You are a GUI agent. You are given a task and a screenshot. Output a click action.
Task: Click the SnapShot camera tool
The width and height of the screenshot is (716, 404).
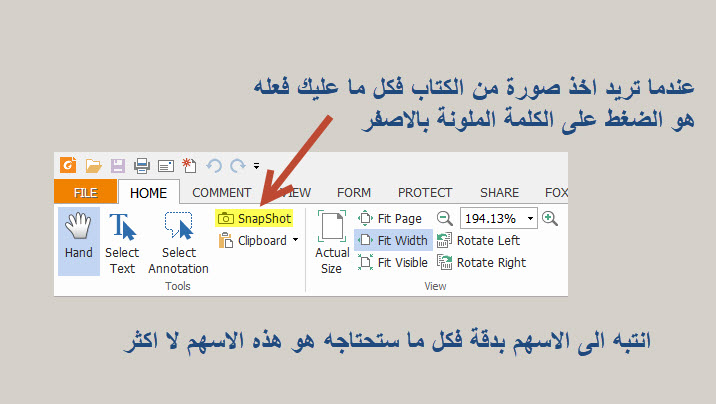tap(254, 218)
